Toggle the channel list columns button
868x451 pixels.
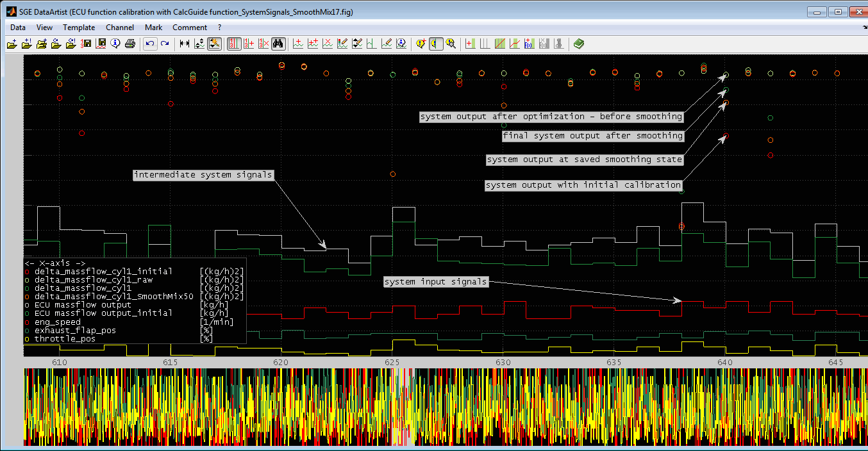click(x=234, y=44)
